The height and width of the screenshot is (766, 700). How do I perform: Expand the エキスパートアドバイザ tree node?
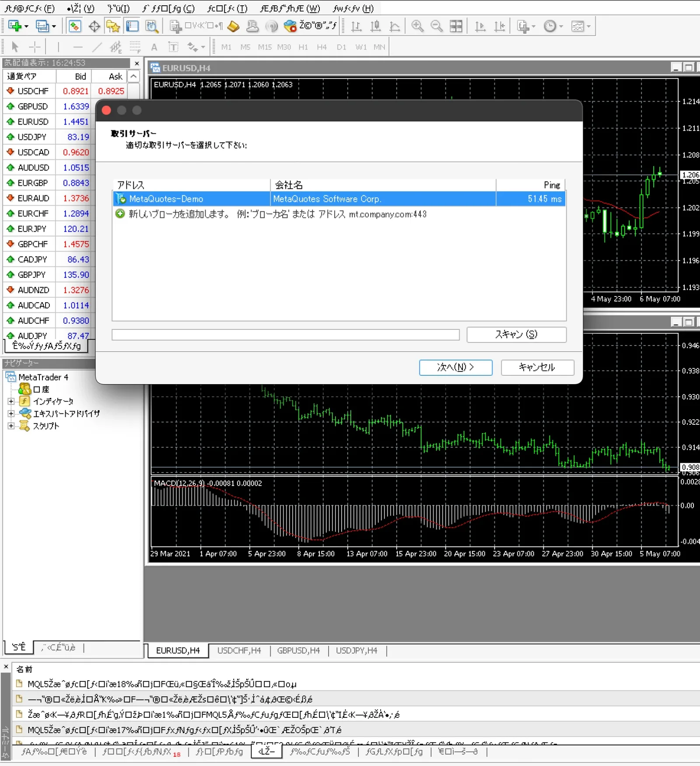click(11, 413)
